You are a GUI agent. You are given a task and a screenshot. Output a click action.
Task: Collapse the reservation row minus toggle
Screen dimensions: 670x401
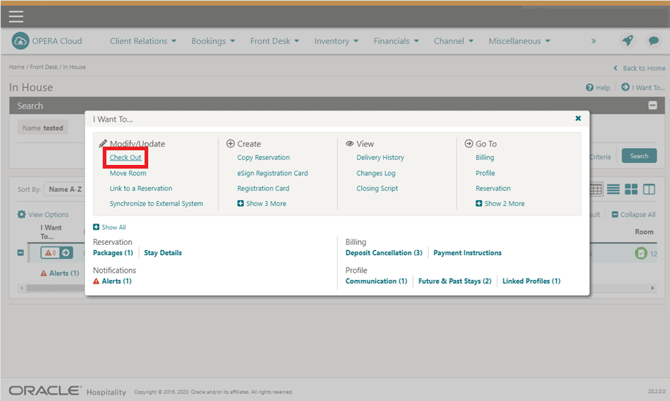point(21,253)
